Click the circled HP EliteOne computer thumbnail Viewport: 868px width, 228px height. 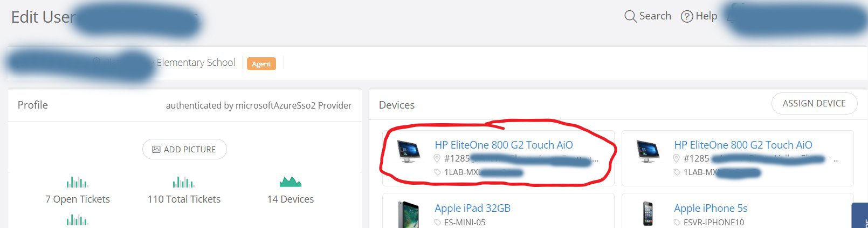pos(408,151)
